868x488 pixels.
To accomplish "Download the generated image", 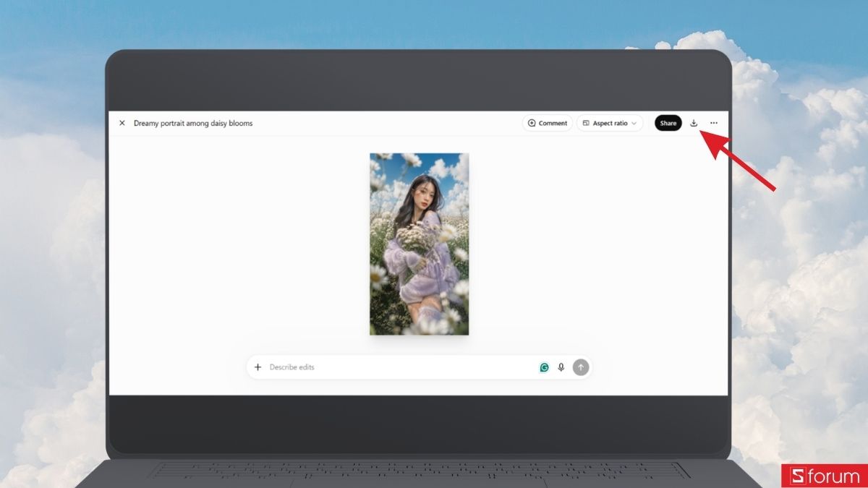I will [x=694, y=123].
